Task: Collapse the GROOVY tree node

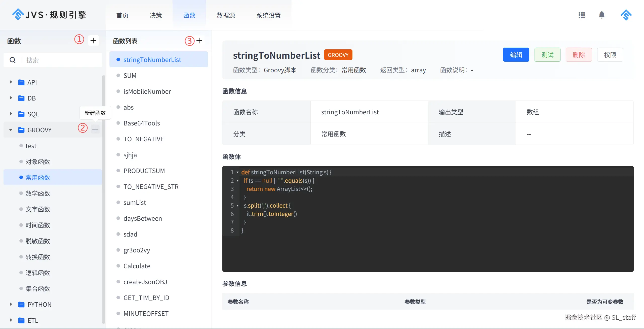Action: (x=11, y=130)
